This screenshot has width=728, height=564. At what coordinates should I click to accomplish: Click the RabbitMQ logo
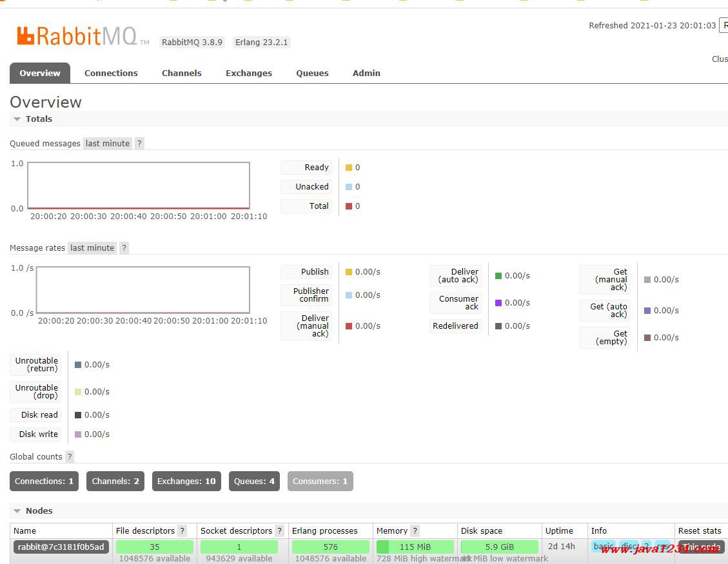point(83,36)
